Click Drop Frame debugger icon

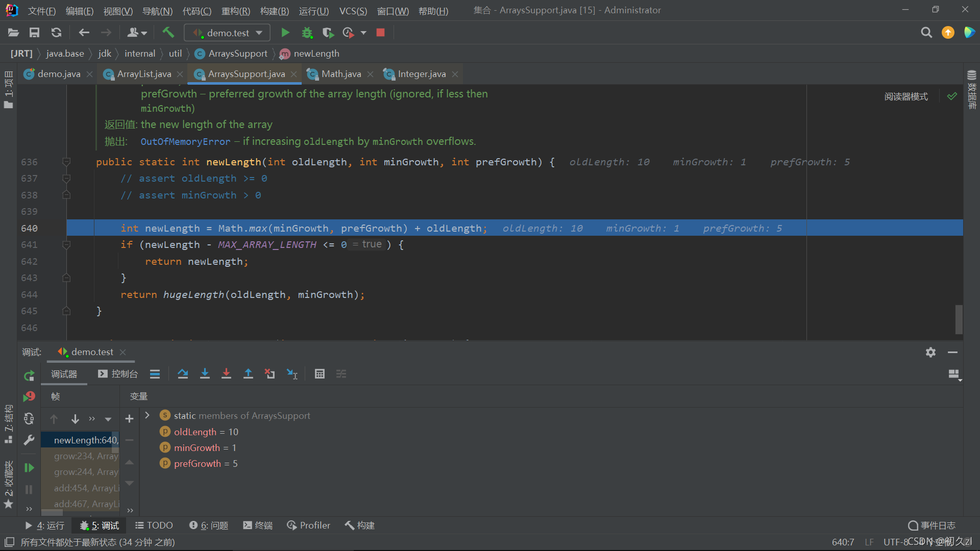pos(269,374)
